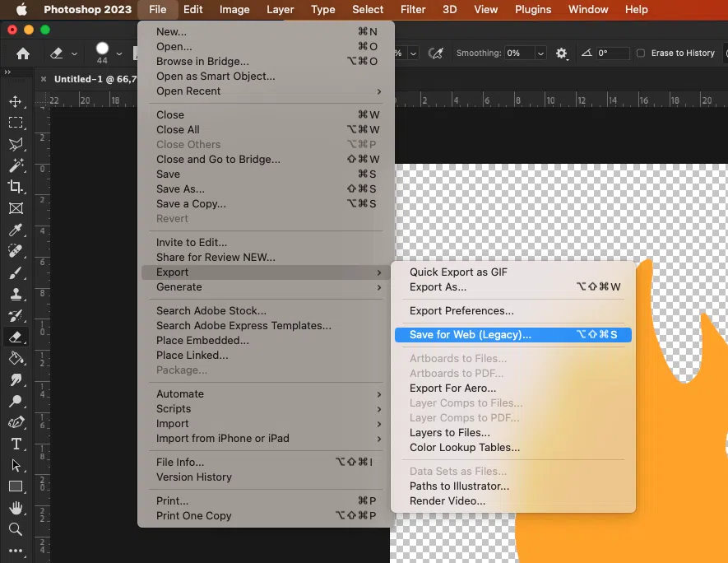
Task: Open the Apple menu
Action: coord(21,9)
